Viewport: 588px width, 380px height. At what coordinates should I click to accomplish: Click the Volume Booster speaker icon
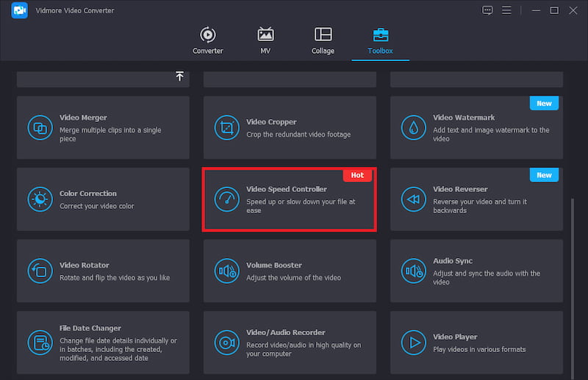[227, 270]
